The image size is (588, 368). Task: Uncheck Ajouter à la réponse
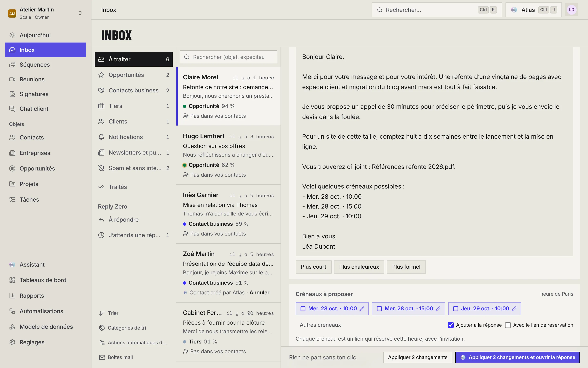[x=451, y=325]
